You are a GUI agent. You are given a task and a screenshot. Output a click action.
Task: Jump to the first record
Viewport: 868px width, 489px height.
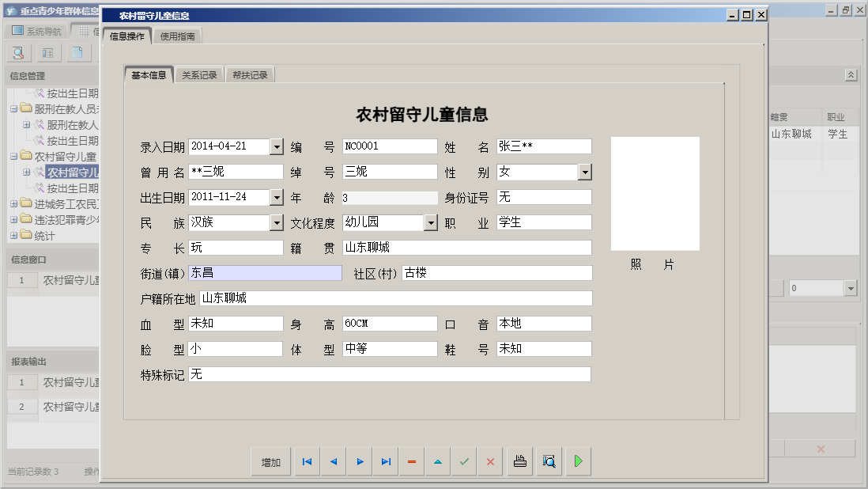[x=306, y=461]
